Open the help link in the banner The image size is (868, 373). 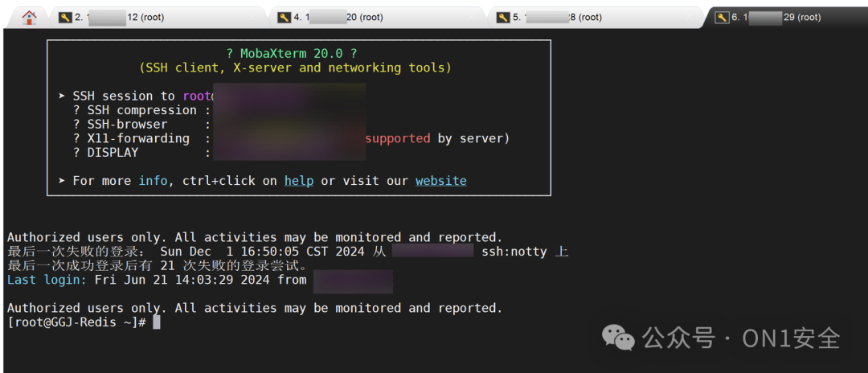(299, 181)
